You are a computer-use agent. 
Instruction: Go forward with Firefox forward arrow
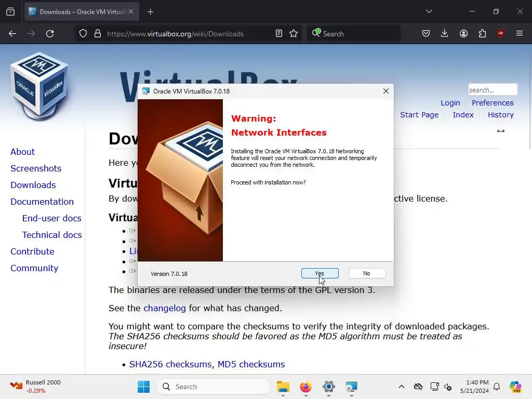coord(31,34)
